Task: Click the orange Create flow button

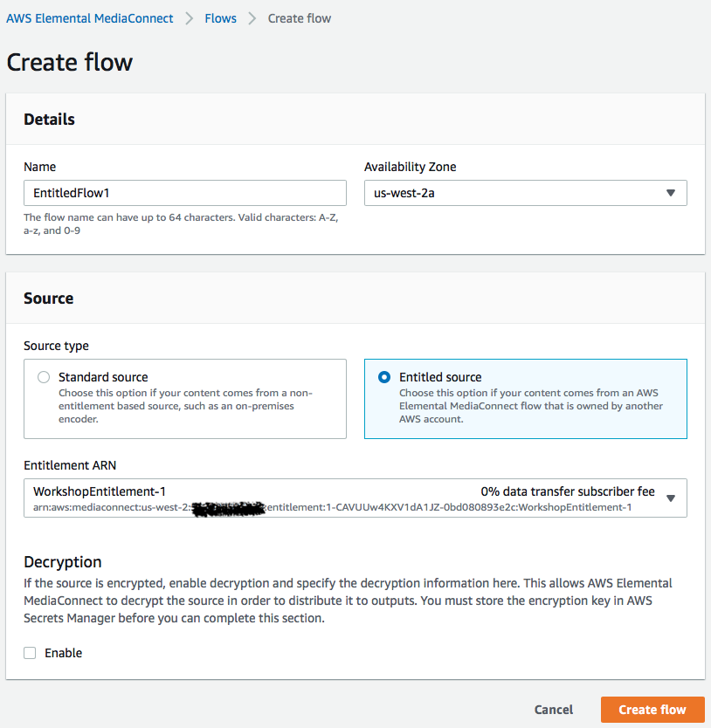Action: (652, 710)
